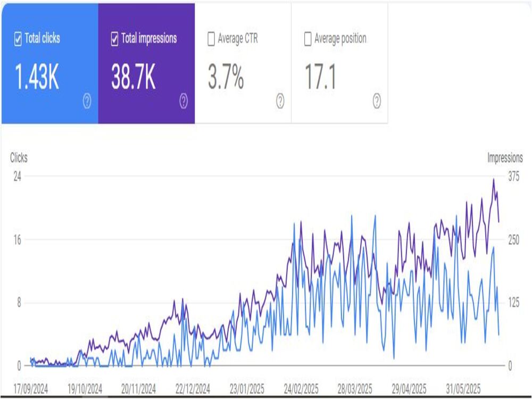Click the 28/03/2025 date label
The height and width of the screenshot is (399, 532).
click(x=355, y=389)
